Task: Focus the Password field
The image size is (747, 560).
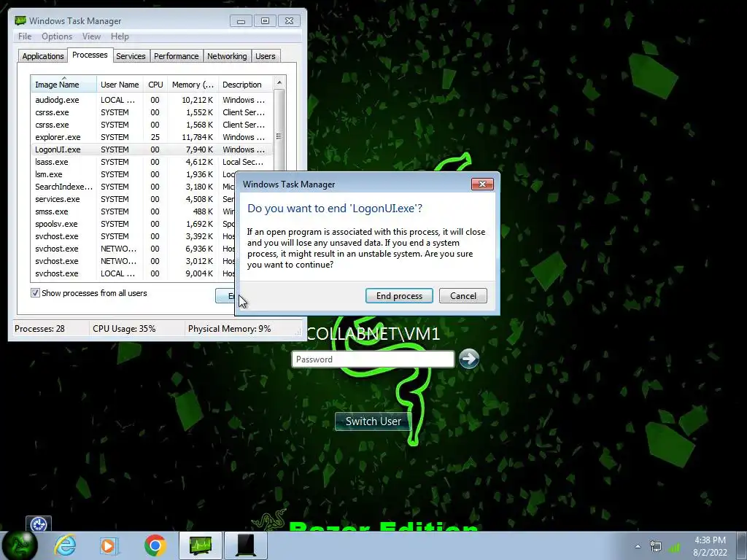Action: 373,359
